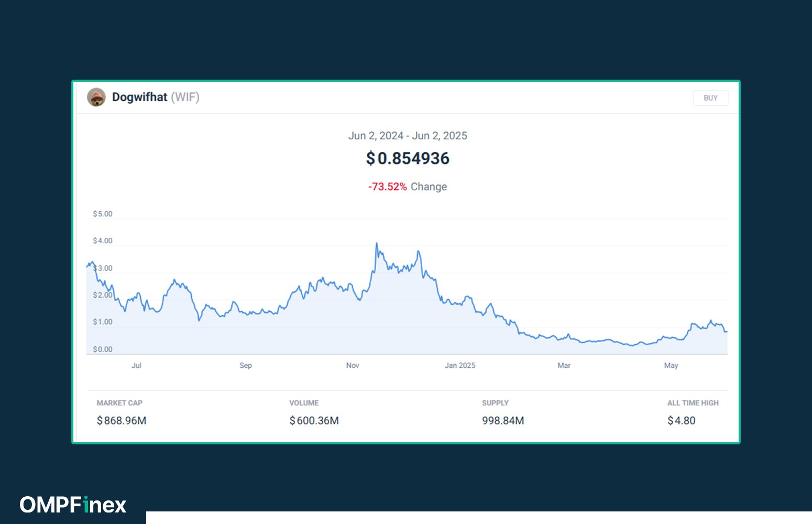This screenshot has width=812, height=524.
Task: Click the red -73.52% change indicator
Action: [388, 187]
